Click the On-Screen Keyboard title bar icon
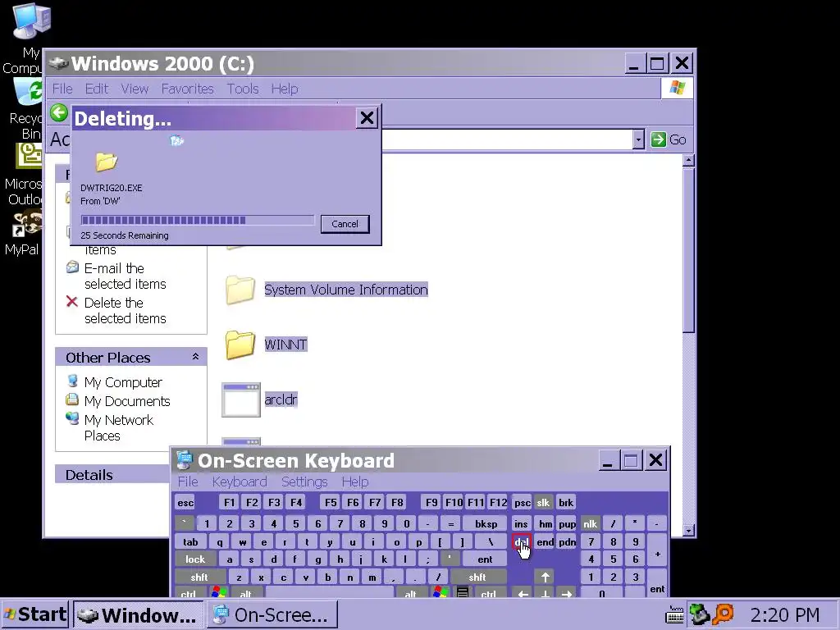The height and width of the screenshot is (630, 840). (x=185, y=460)
